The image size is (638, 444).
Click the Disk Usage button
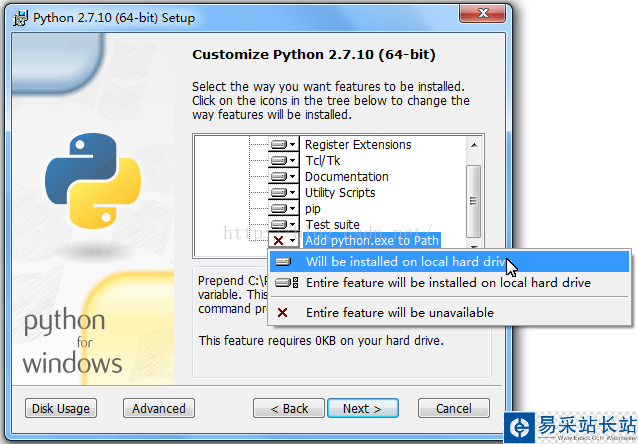(61, 408)
